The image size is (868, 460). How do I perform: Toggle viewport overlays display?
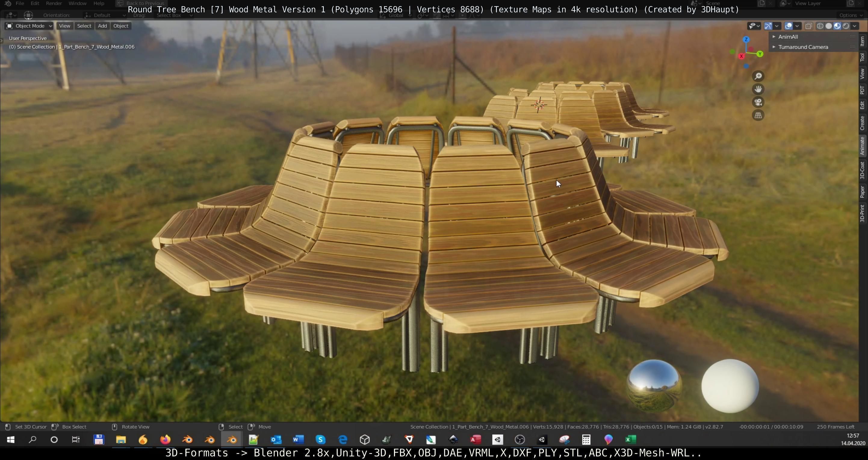click(789, 26)
